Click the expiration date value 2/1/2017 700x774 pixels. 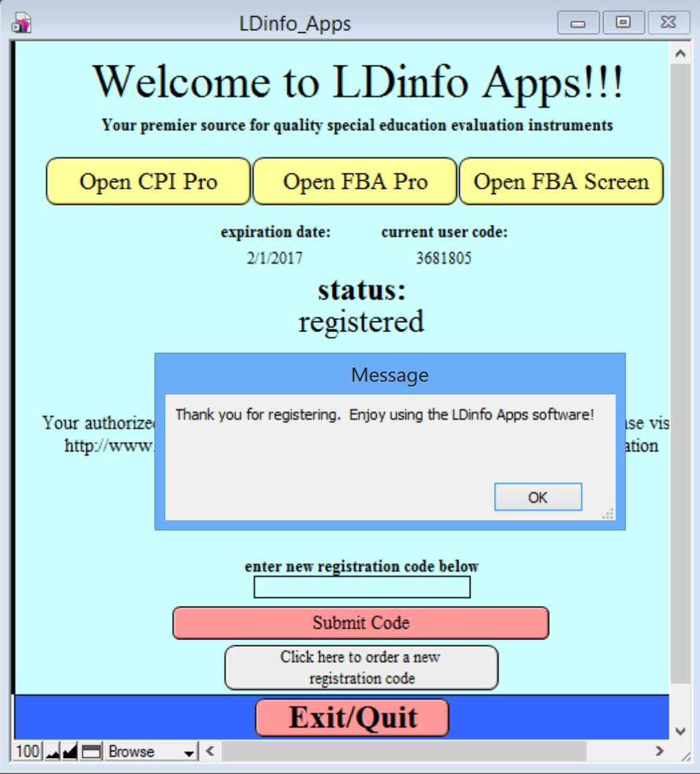coord(275,258)
